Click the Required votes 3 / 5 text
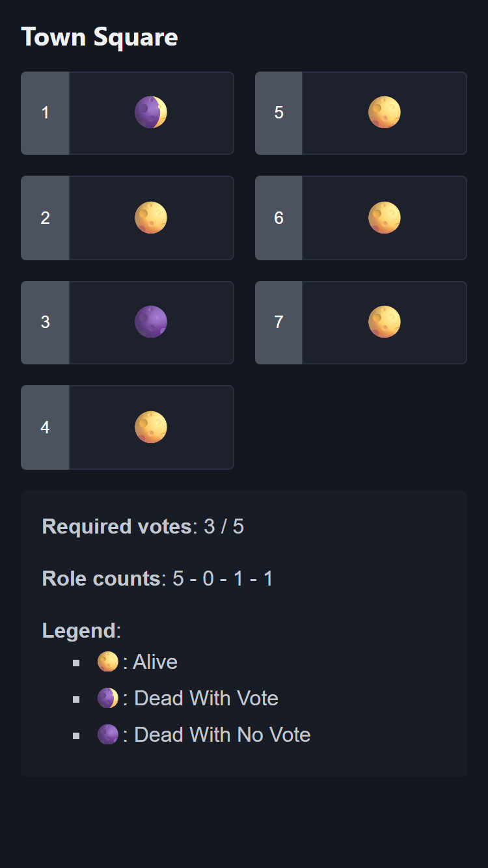 coord(143,526)
